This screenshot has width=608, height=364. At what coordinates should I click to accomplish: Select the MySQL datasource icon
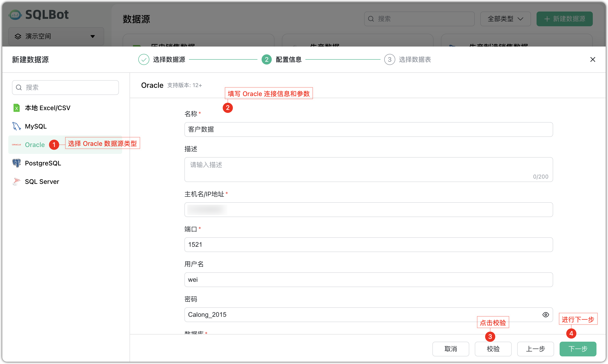click(x=16, y=126)
